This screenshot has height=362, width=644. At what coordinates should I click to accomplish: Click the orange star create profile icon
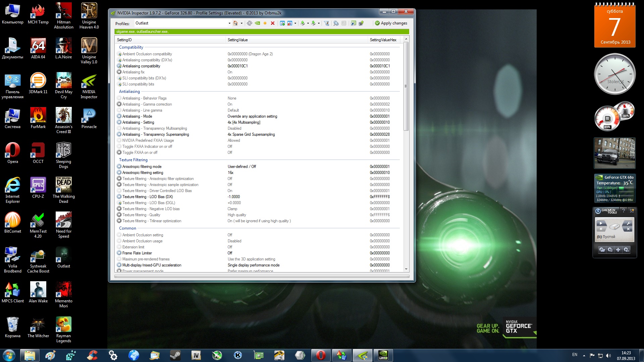point(265,23)
